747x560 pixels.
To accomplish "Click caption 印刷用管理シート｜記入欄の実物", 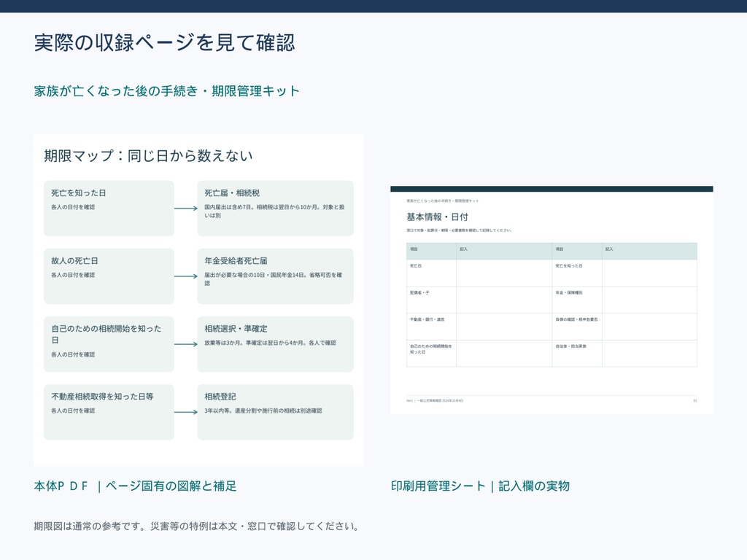I will [480, 486].
